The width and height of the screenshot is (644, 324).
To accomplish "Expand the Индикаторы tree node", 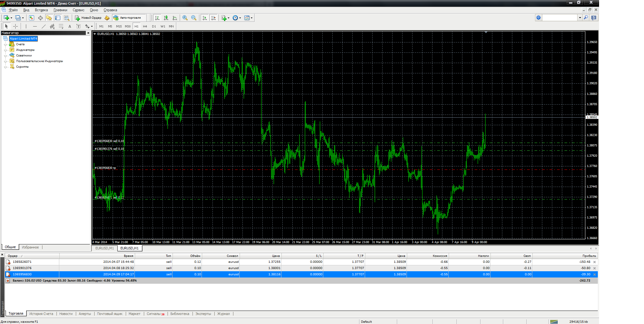I will [5, 50].
